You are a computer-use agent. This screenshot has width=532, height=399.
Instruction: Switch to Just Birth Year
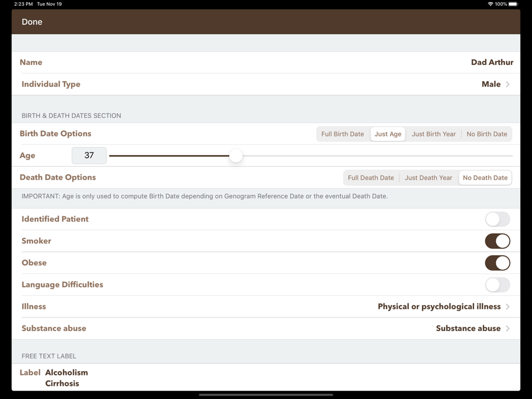pos(433,134)
